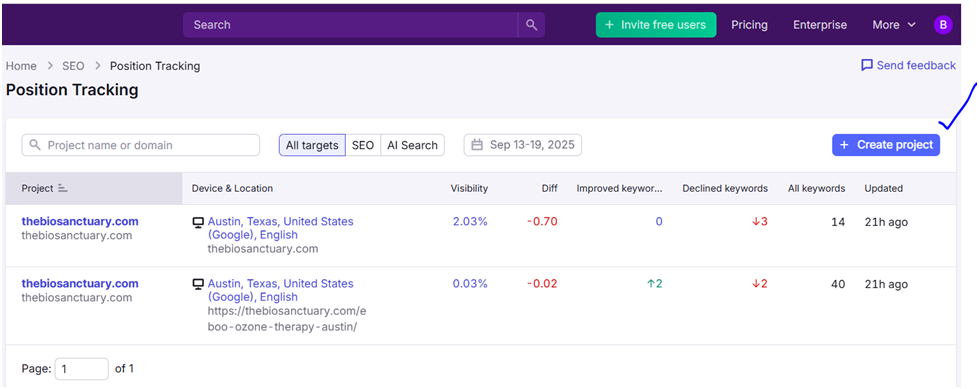Screen dimensions: 979x389
Task: Select the All targets filter
Action: click(312, 145)
